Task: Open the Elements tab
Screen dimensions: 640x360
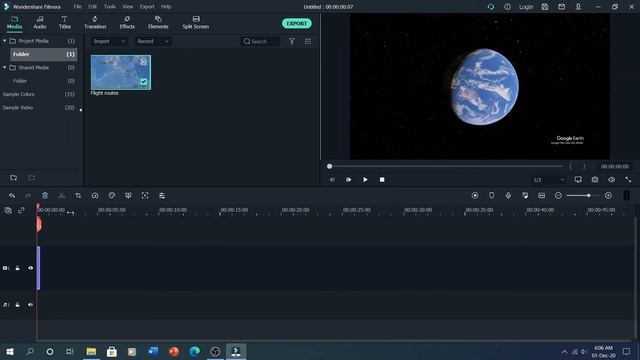Action: [158, 22]
